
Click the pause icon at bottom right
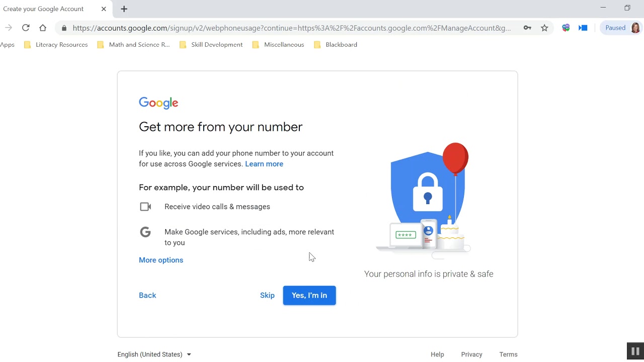tap(635, 351)
